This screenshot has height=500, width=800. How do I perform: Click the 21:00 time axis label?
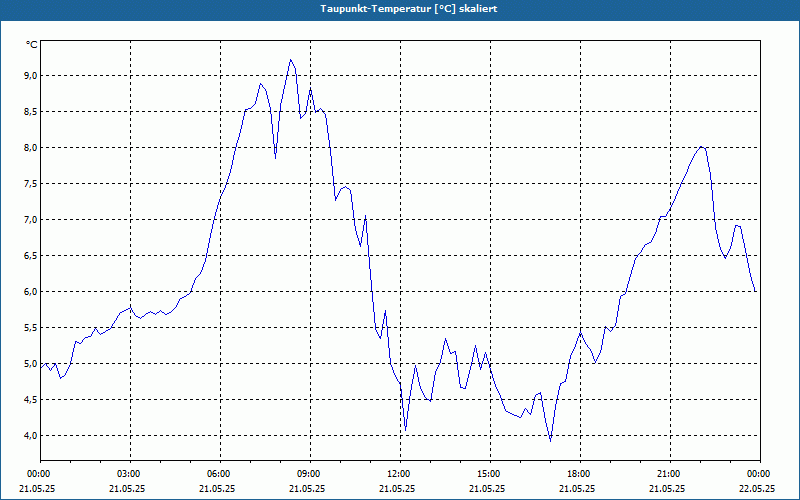point(670,474)
